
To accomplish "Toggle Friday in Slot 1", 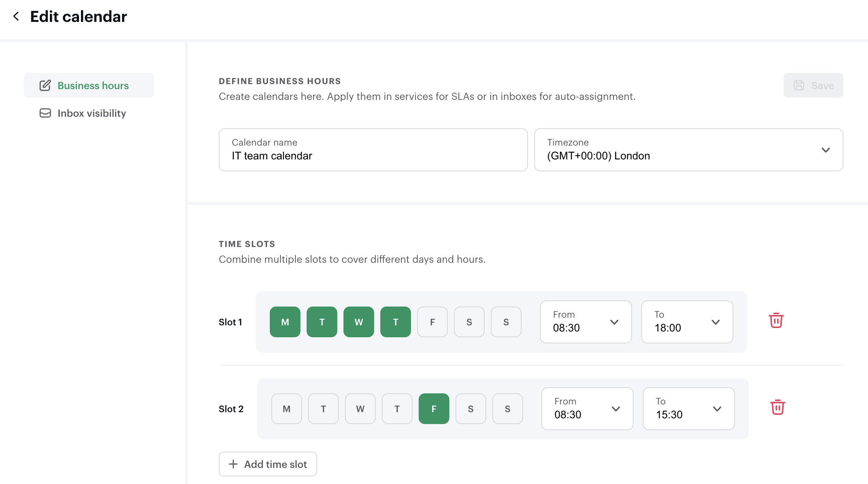I will (432, 322).
